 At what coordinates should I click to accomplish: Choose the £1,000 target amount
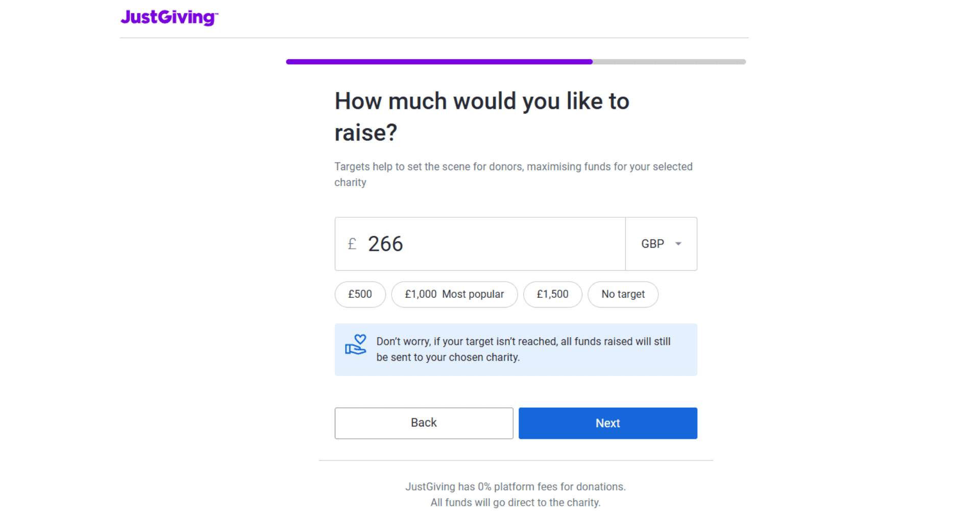tap(421, 294)
